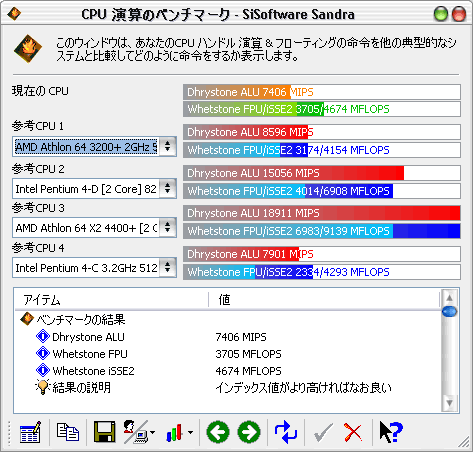Open the Intel Pentium 4-D reference CPU dropdown
This screenshot has width=473, height=452.
click(94, 189)
